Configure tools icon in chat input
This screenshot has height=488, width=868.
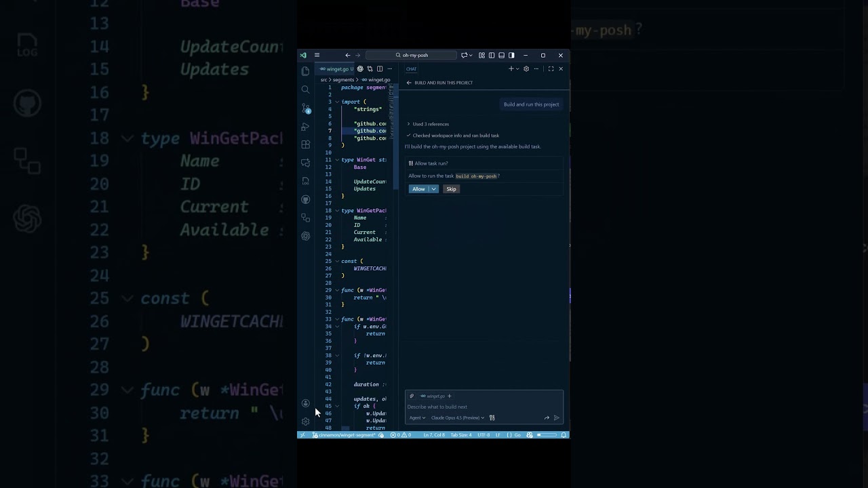tap(492, 418)
